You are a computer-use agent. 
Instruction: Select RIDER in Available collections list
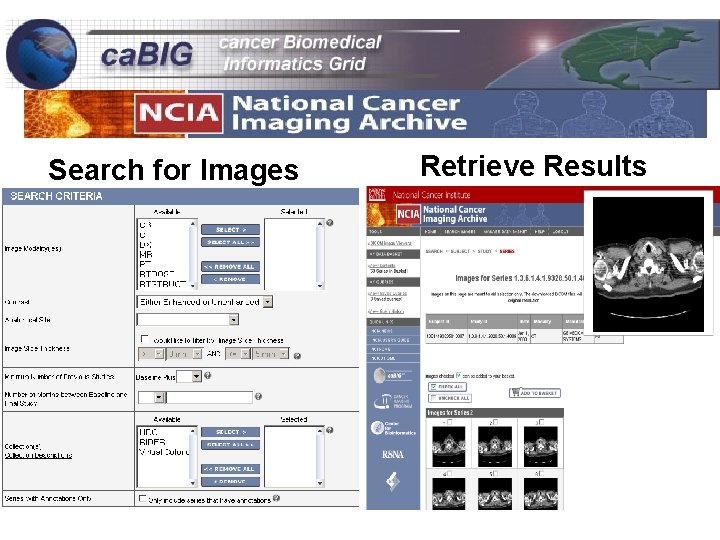(152, 442)
